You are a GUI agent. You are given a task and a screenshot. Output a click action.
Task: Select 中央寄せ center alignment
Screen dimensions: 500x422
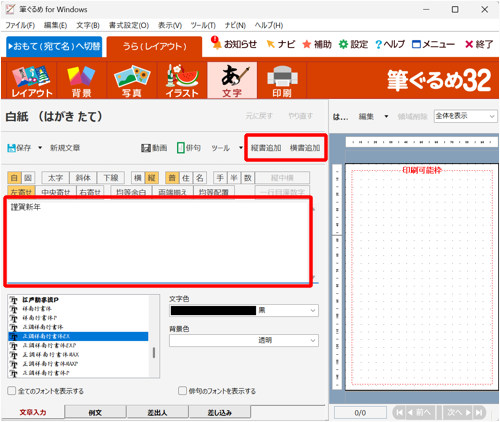pos(56,192)
